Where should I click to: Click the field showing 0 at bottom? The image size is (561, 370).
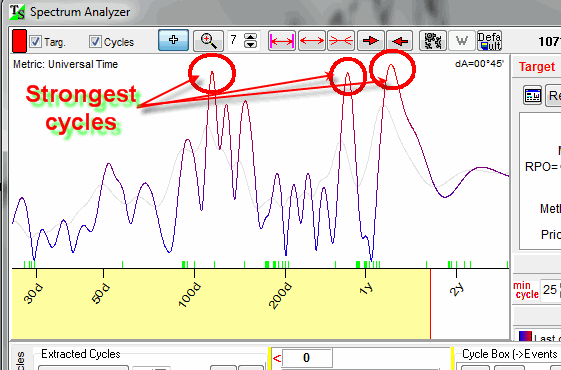pos(306,357)
